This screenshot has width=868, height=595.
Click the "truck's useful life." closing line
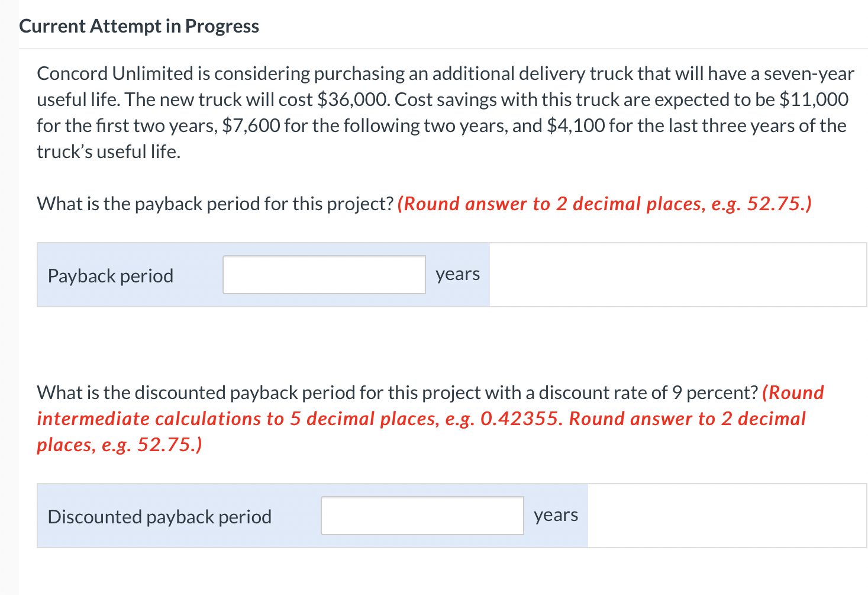coord(108,152)
